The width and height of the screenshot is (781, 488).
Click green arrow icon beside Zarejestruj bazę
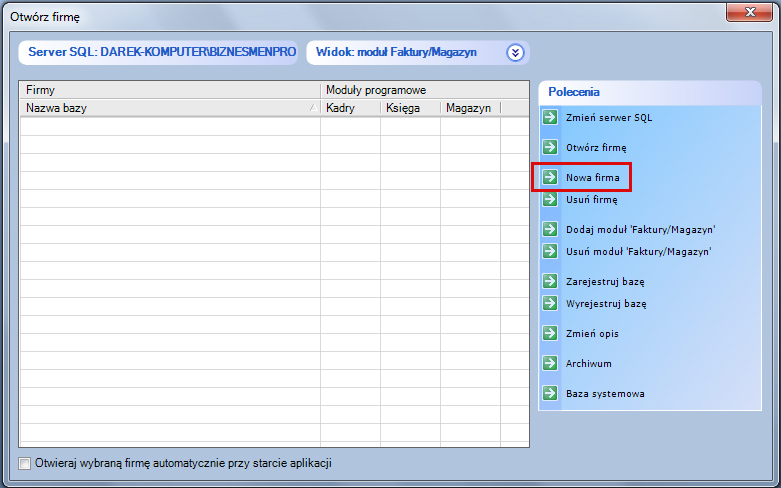coord(550,281)
